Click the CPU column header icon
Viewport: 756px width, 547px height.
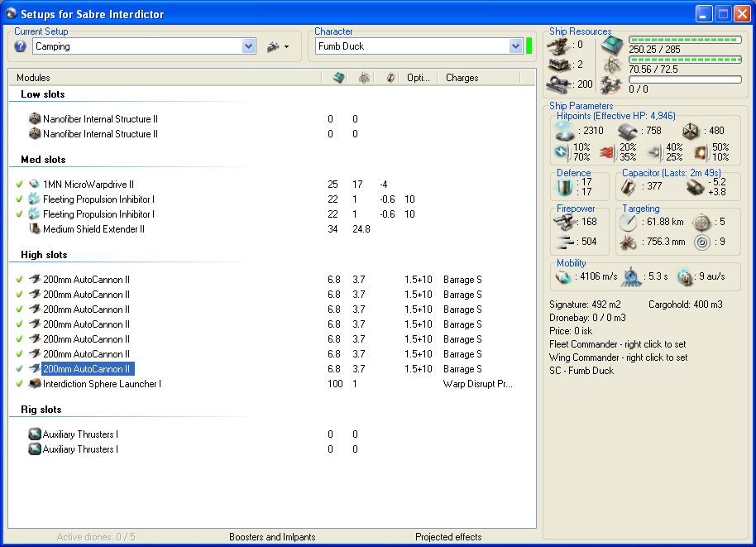[339, 77]
